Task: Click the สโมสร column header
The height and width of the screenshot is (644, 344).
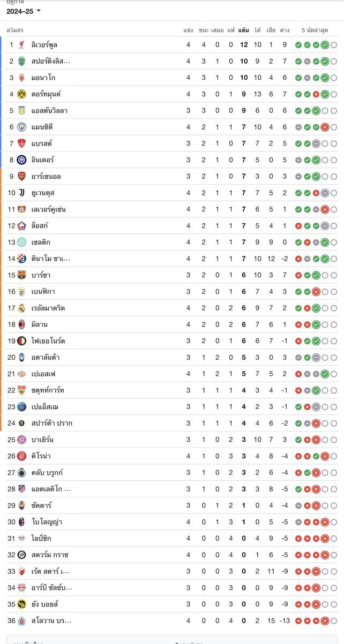Action: pyautogui.click(x=15, y=31)
